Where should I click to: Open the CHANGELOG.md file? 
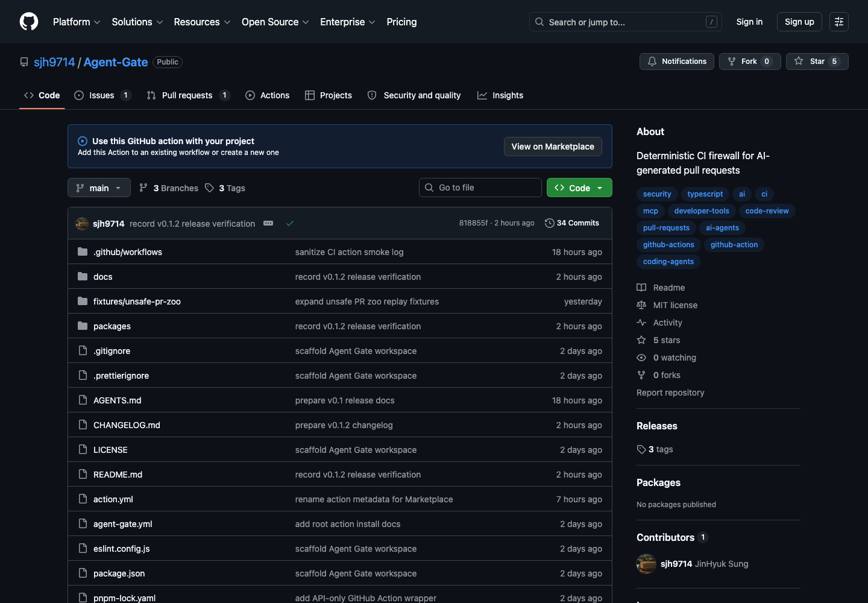click(x=127, y=425)
